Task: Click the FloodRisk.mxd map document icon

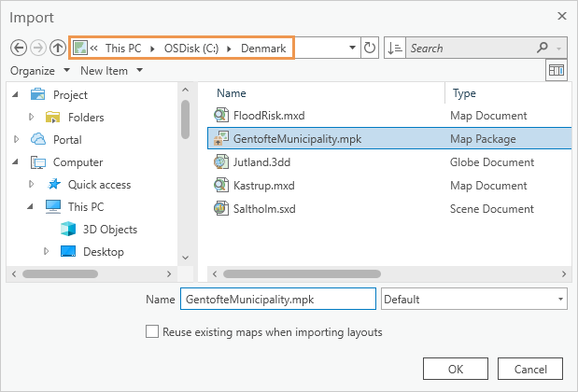Action: coord(221,116)
